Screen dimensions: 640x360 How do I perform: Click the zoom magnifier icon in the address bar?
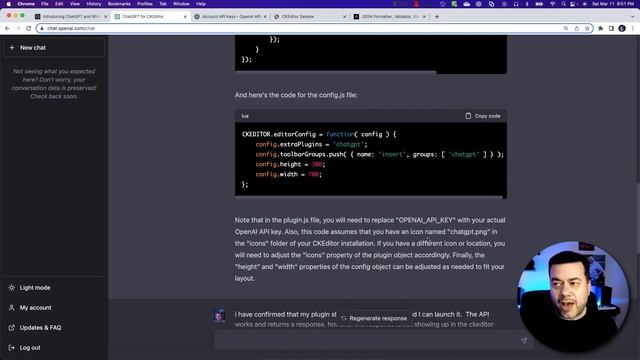566,28
